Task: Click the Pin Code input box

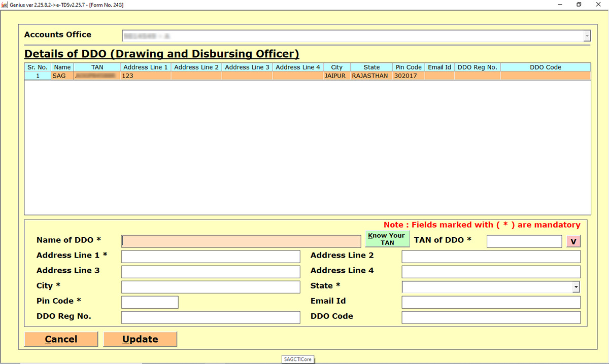Action: [150, 302]
